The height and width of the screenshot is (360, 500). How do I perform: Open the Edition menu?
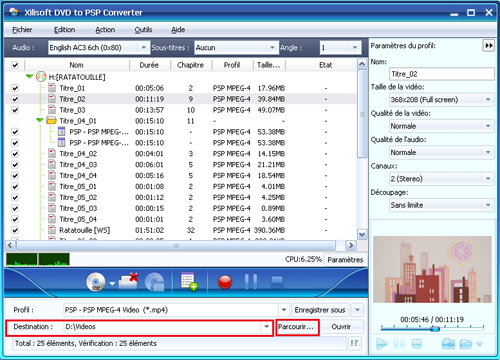point(64,30)
